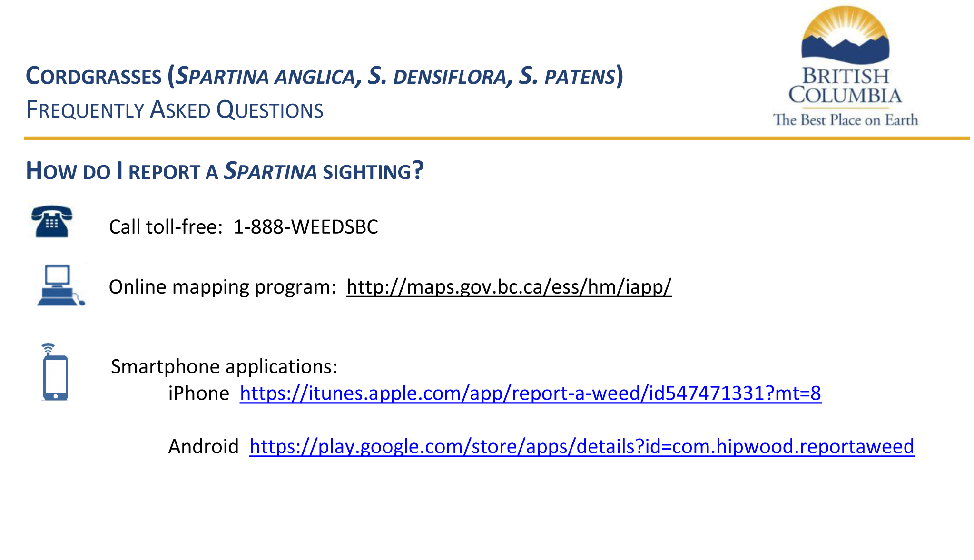
Task: Click the Frequently Asked Questions subtitle
Action: pos(175,110)
